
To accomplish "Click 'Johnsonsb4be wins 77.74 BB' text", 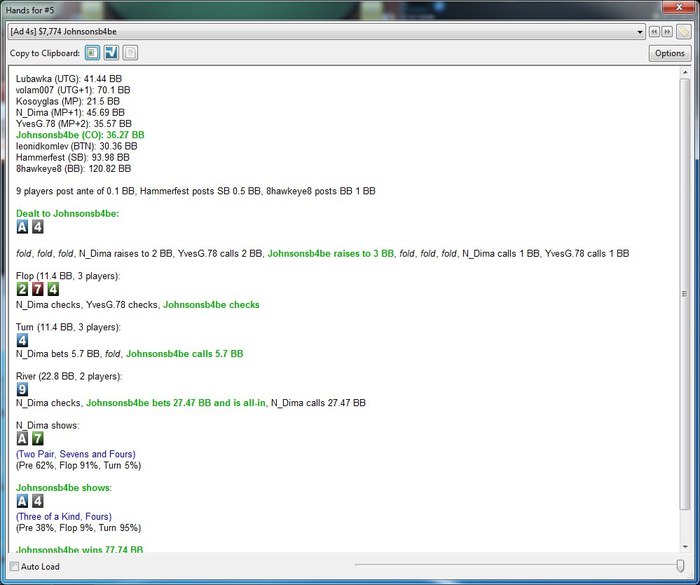I will point(79,549).
